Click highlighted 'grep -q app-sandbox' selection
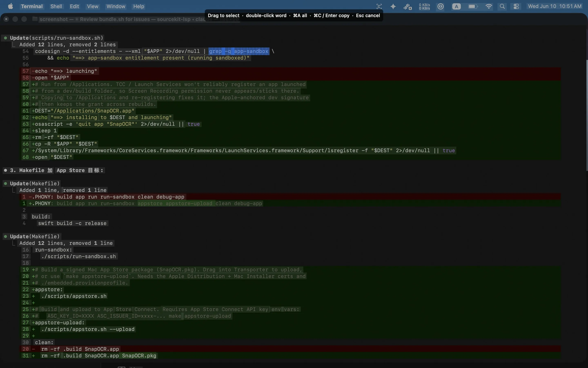 click(x=239, y=51)
